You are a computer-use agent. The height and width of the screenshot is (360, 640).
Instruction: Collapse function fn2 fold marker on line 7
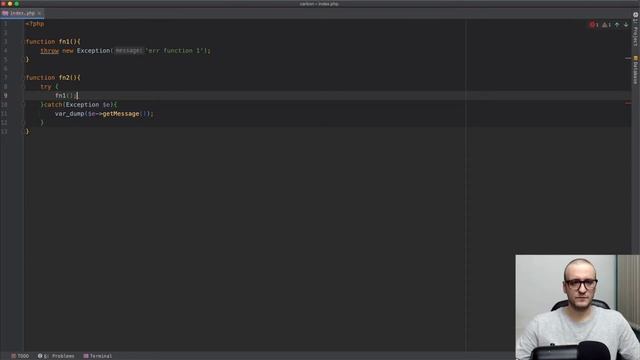coord(24,78)
